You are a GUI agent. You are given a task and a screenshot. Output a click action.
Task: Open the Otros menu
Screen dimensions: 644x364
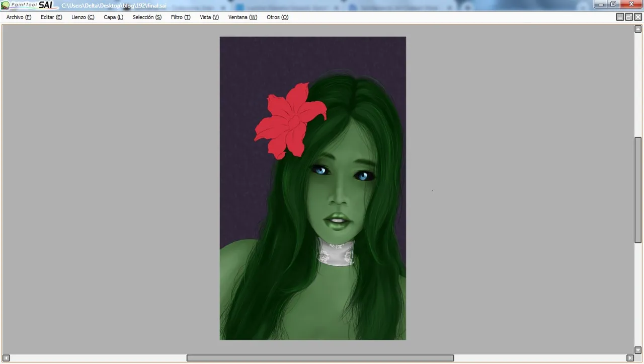click(277, 17)
